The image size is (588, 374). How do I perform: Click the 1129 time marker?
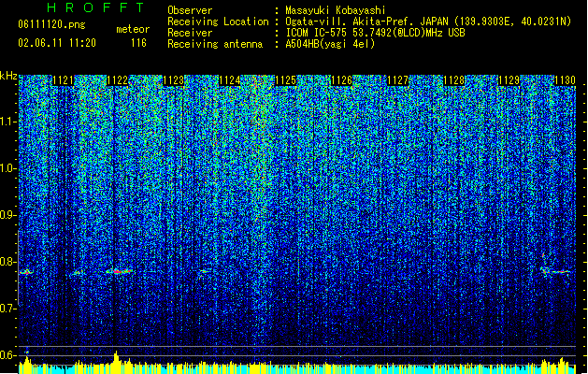(x=509, y=80)
